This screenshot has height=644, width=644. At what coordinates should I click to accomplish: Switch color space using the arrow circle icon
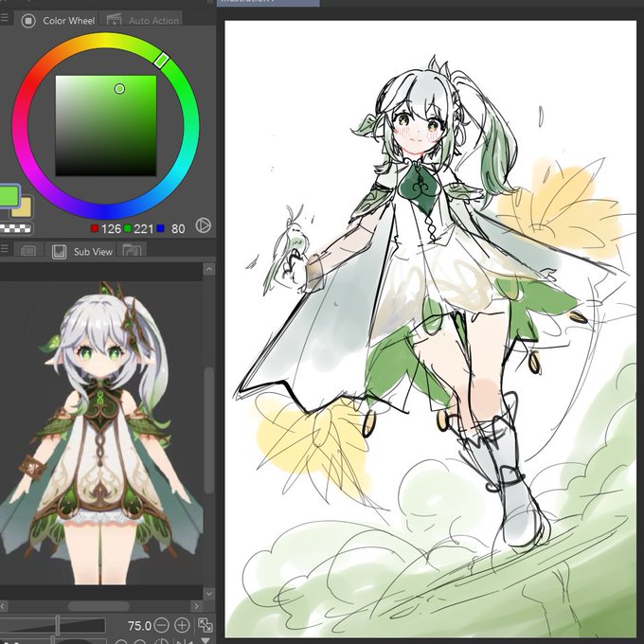[204, 225]
